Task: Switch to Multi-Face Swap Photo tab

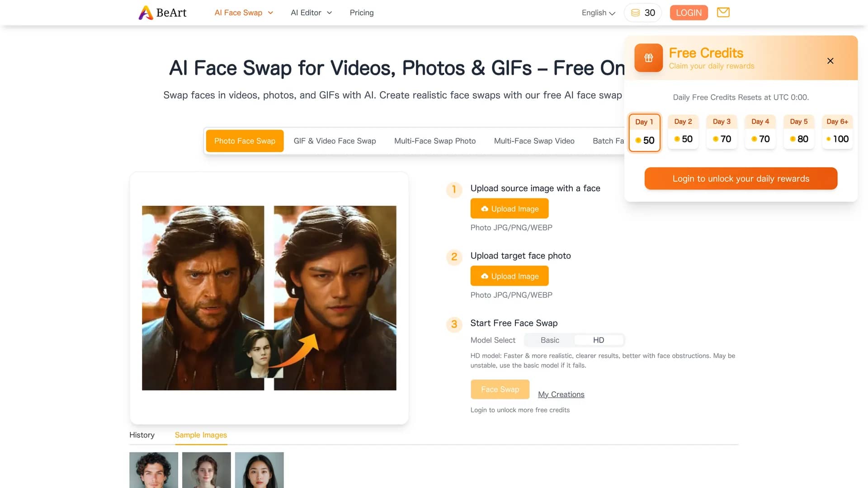Action: [x=435, y=141]
